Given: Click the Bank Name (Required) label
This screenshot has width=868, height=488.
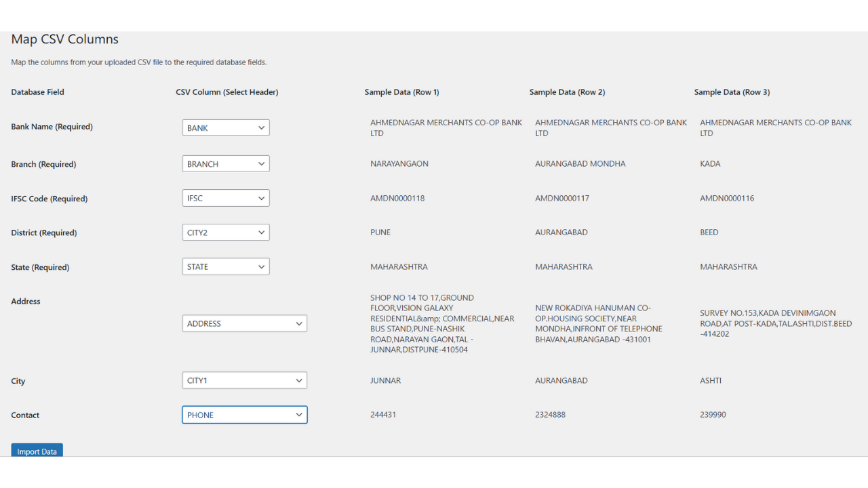Looking at the screenshot, I should pos(52,127).
